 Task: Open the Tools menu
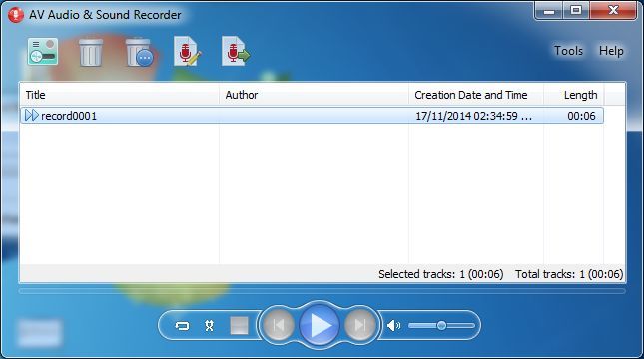click(568, 51)
